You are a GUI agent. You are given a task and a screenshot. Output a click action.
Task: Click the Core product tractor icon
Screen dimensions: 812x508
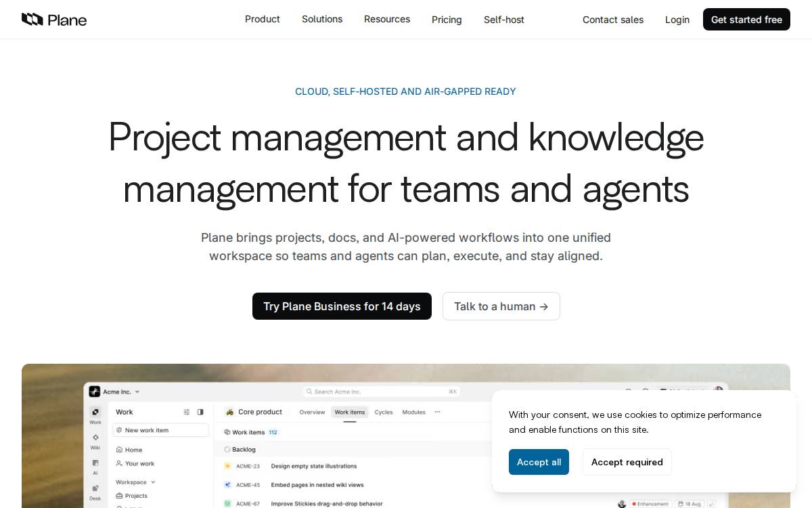click(229, 412)
